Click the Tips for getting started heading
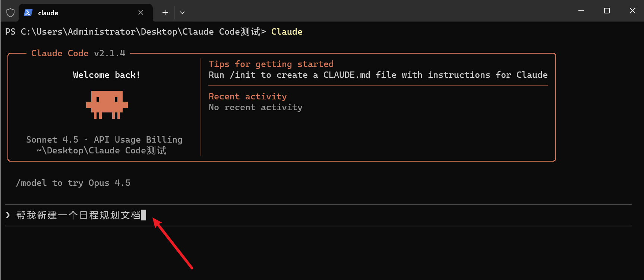This screenshot has height=280, width=644. [x=271, y=64]
